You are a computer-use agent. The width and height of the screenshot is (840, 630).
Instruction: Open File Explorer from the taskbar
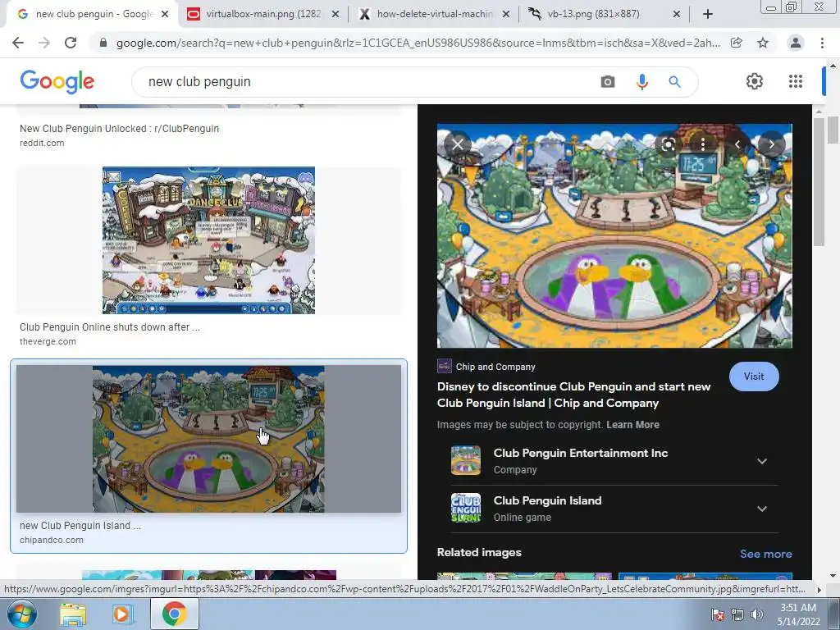(72, 614)
